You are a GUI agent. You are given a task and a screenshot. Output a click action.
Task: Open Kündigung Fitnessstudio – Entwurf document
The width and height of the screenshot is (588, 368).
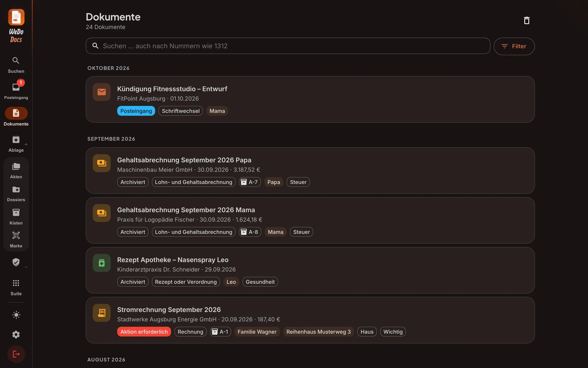(310, 99)
